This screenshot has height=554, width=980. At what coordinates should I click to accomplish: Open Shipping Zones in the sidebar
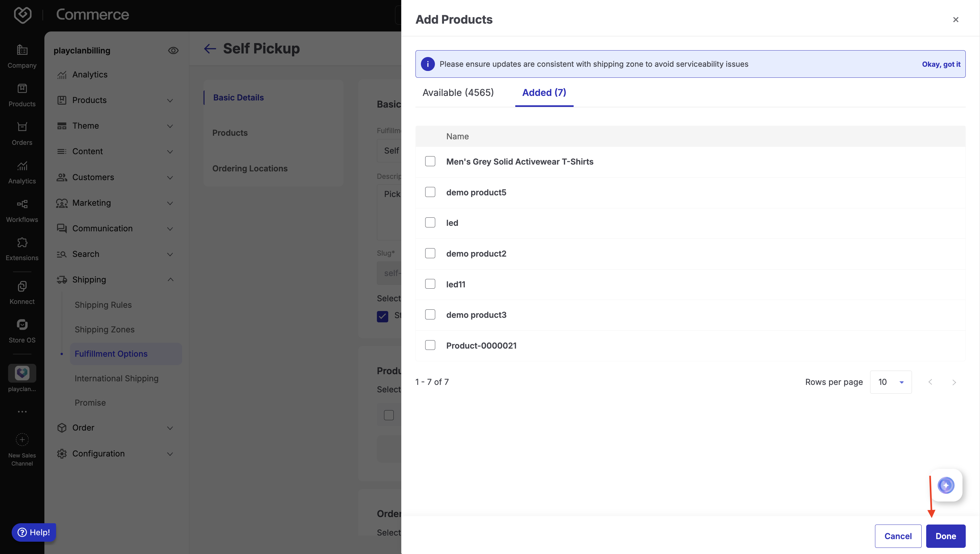[x=104, y=329]
